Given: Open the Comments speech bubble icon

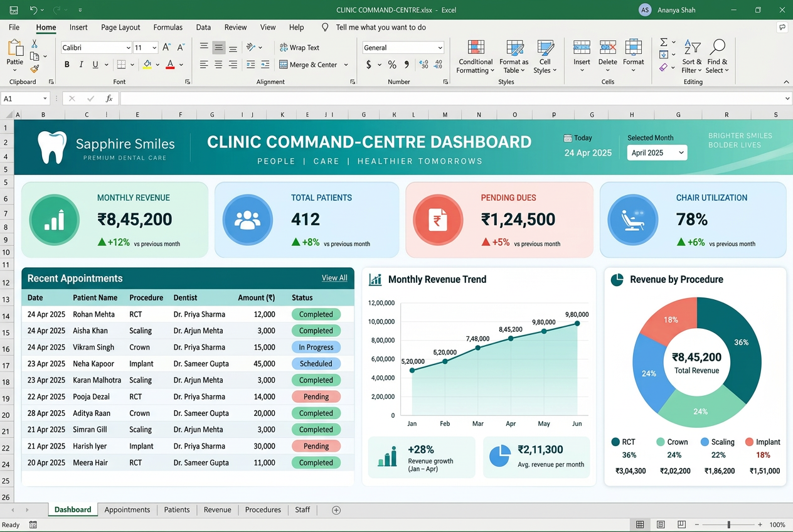Looking at the screenshot, I should 782,28.
